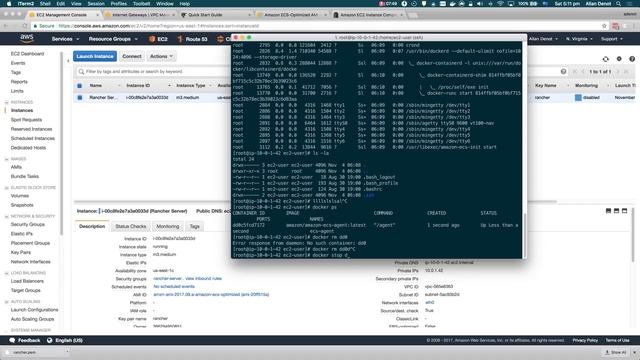Open the AMI ID link in the description
This screenshot has width=640, height=360.
pos(211,295)
